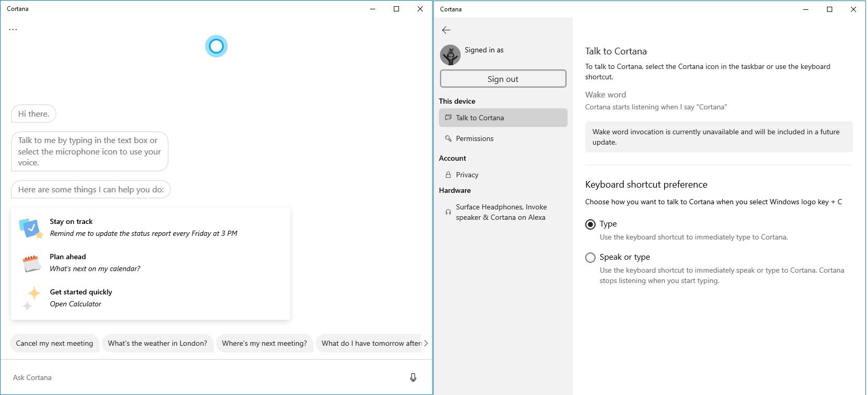Choose the Where's my next meeting suggestion
Viewport: 868px width, 395px height.
coord(264,343)
